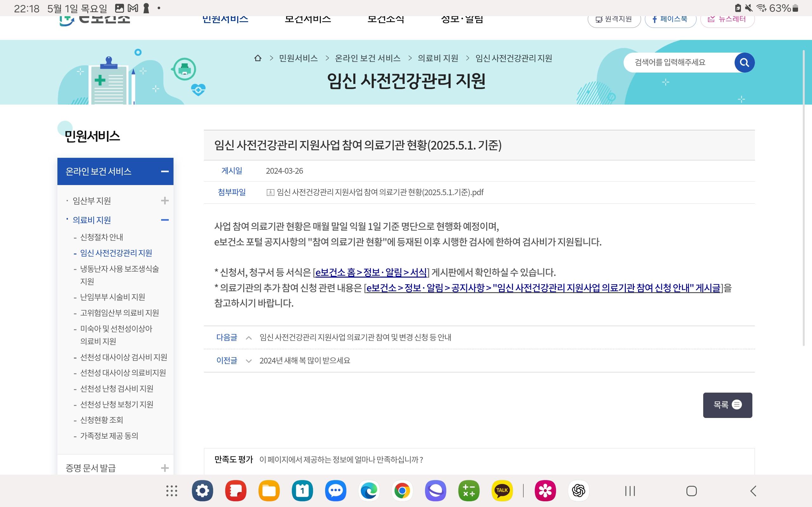
Task: Click the print icon in the banner
Action: click(x=185, y=69)
